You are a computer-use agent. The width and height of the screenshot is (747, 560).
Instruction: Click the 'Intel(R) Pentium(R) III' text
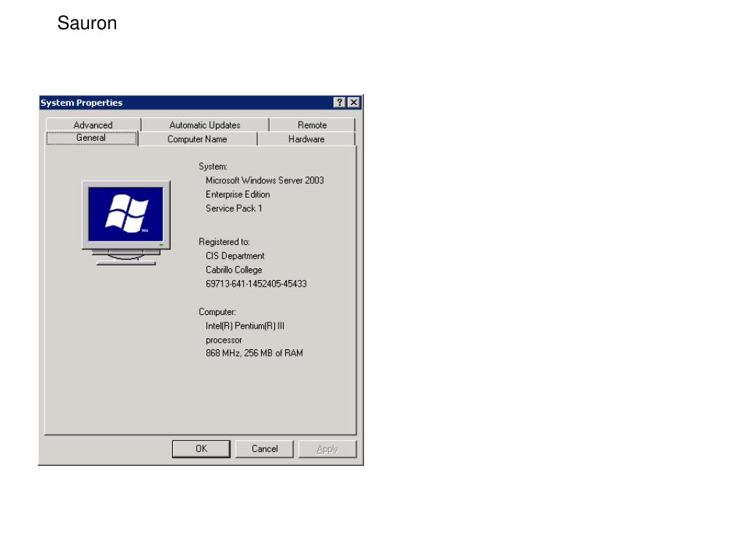pyautogui.click(x=245, y=326)
